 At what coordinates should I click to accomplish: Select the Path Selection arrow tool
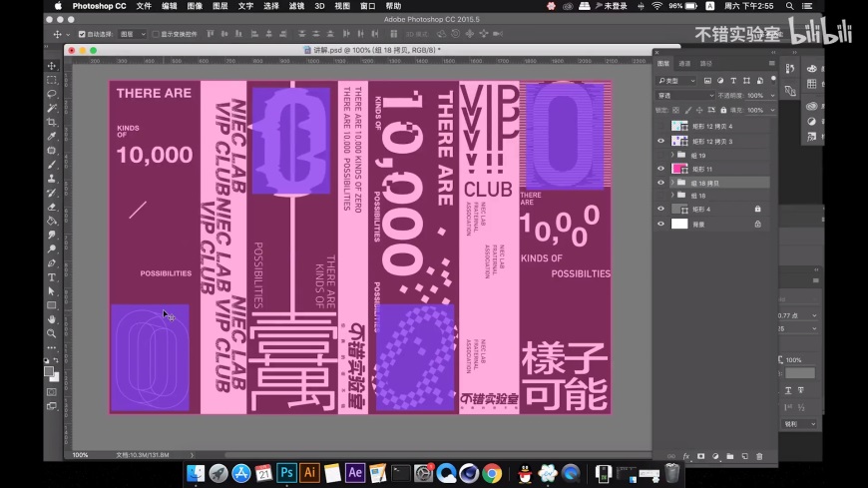52,290
